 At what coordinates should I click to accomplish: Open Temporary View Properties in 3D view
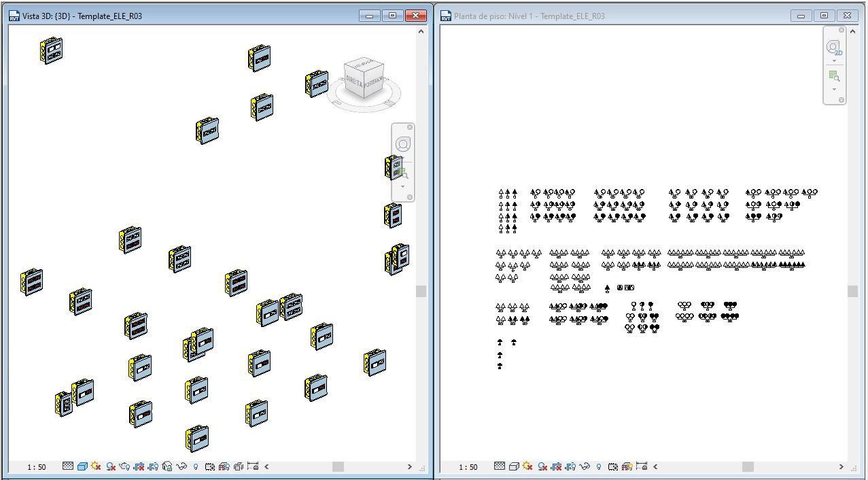point(210,466)
